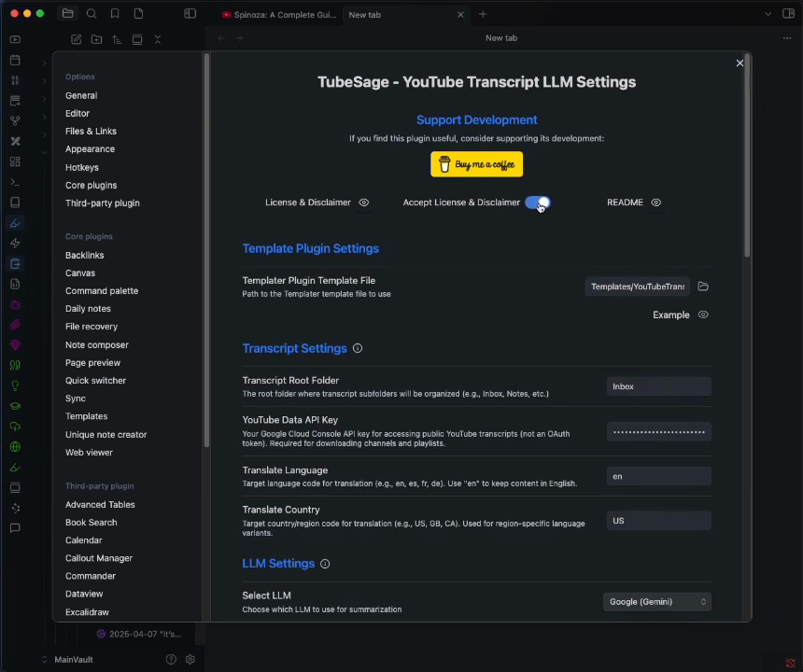
Task: Click Templater Plugin Template File path field
Action: point(638,287)
